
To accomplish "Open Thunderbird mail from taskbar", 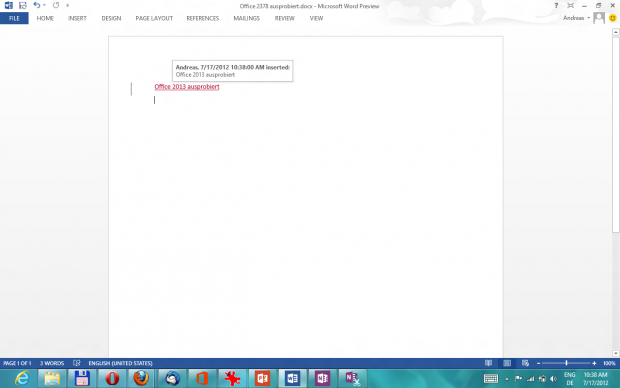I will pos(172,379).
